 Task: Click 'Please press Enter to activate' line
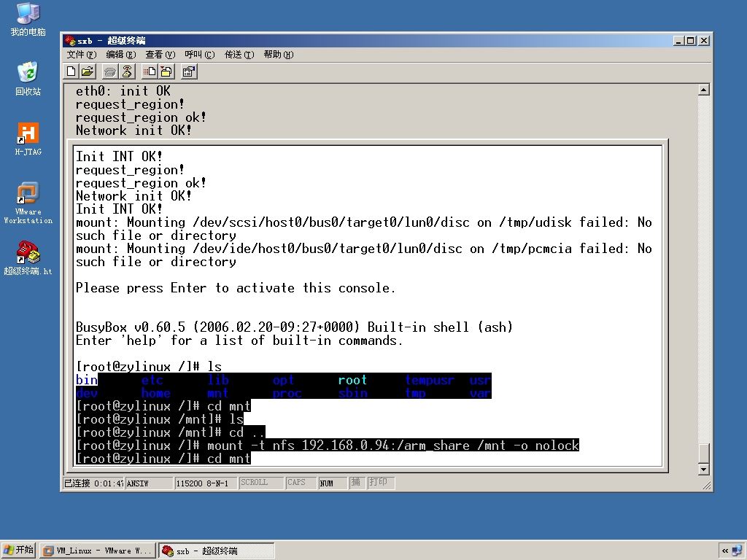coord(236,288)
